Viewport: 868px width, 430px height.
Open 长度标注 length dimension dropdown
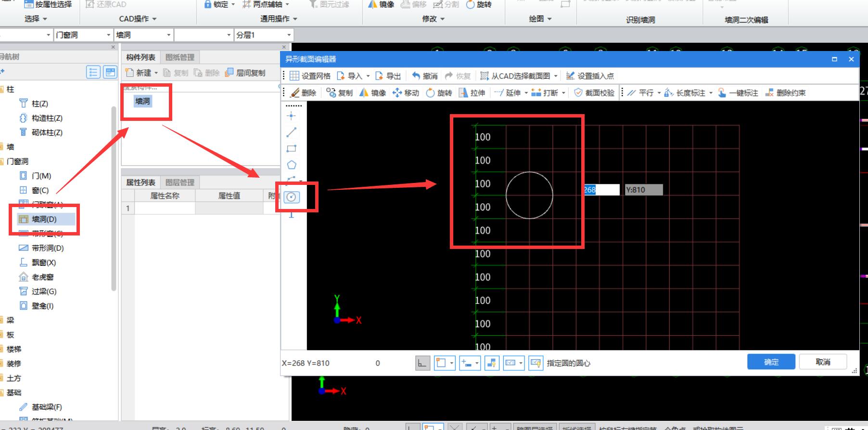pos(711,93)
